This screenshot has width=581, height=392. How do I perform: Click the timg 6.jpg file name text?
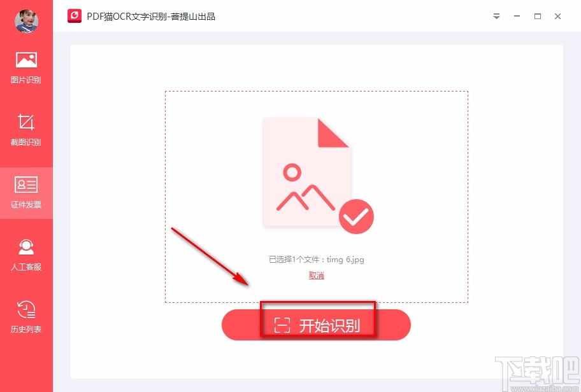(345, 260)
